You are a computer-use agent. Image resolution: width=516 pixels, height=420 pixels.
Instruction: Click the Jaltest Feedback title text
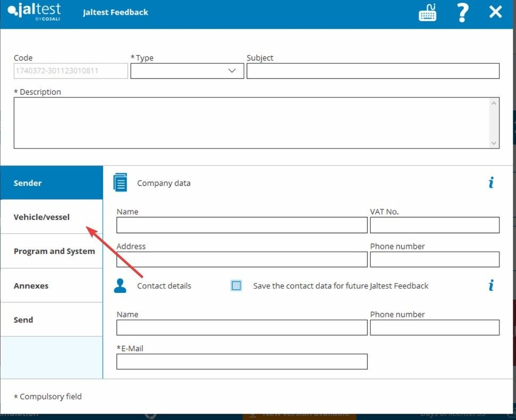115,12
